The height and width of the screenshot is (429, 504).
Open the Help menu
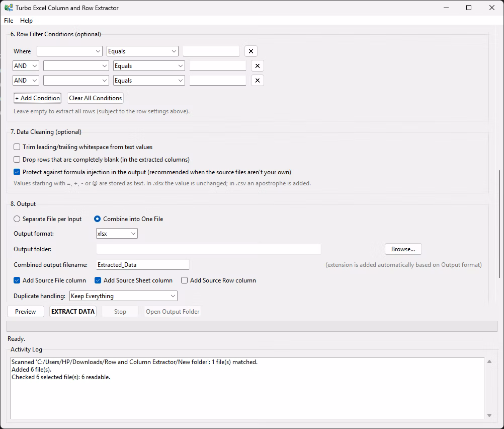[26, 21]
